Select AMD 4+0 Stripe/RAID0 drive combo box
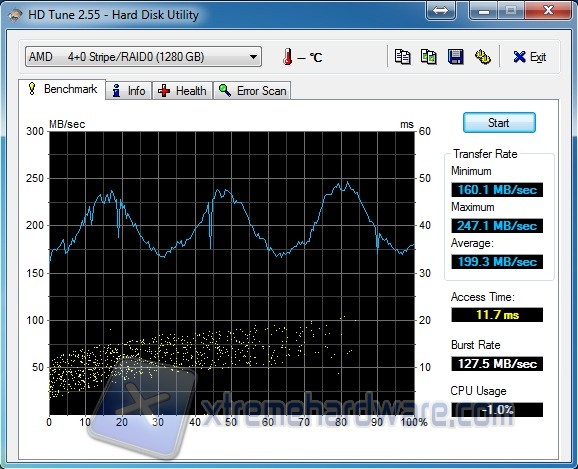 point(143,57)
